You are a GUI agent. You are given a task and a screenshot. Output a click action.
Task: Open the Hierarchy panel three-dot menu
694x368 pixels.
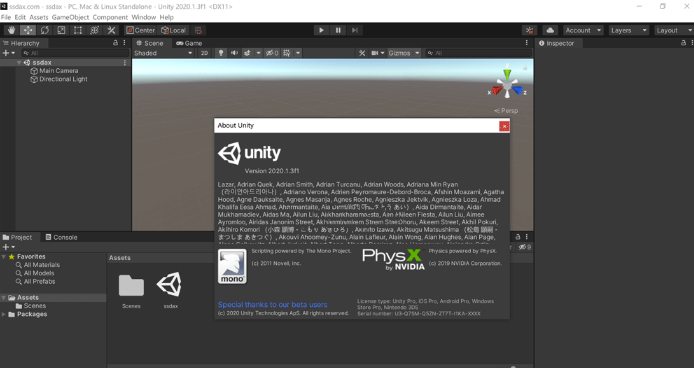point(124,43)
